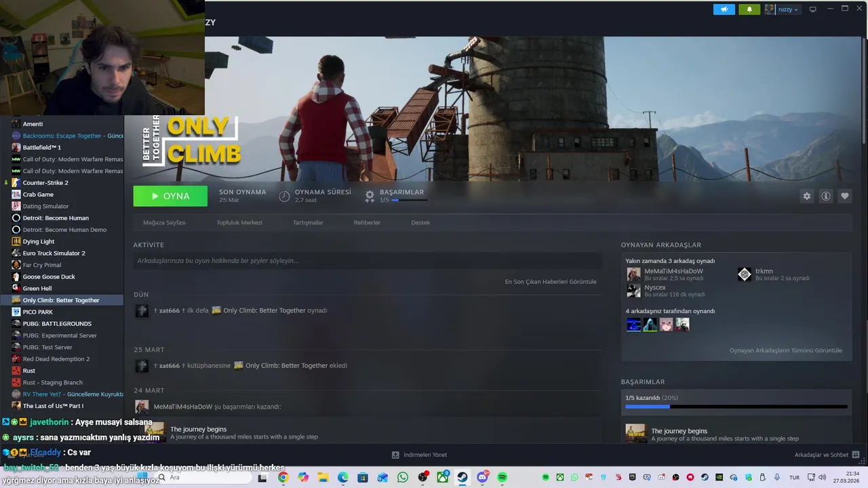Open Microsoft Store taskbar icon
Screen dimensions: 868x488
coord(363,477)
